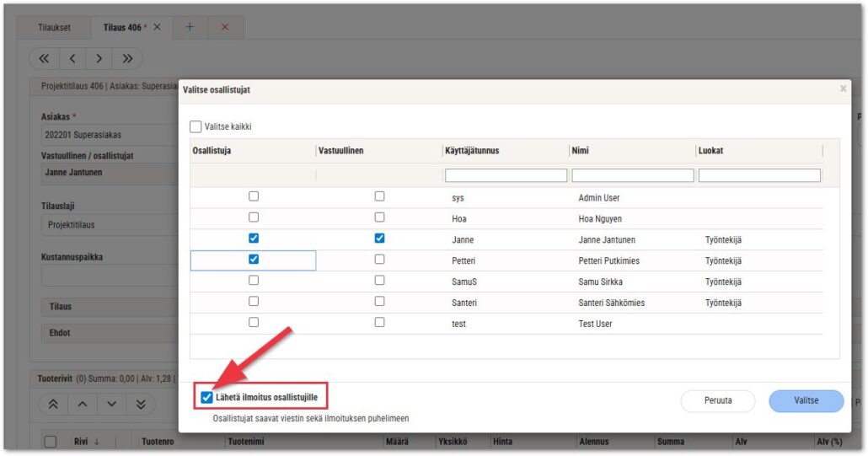Expand the Ehdot section
This screenshot has width=868, height=456.
pyautogui.click(x=110, y=333)
